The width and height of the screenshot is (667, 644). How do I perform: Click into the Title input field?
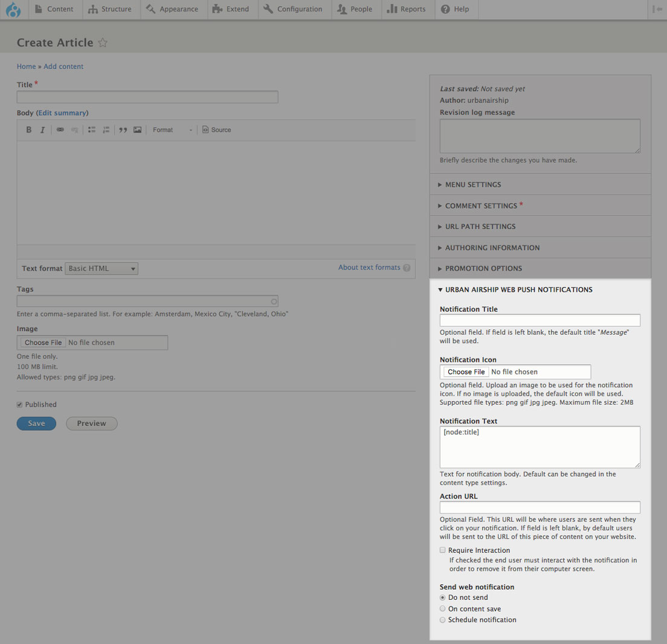(147, 97)
